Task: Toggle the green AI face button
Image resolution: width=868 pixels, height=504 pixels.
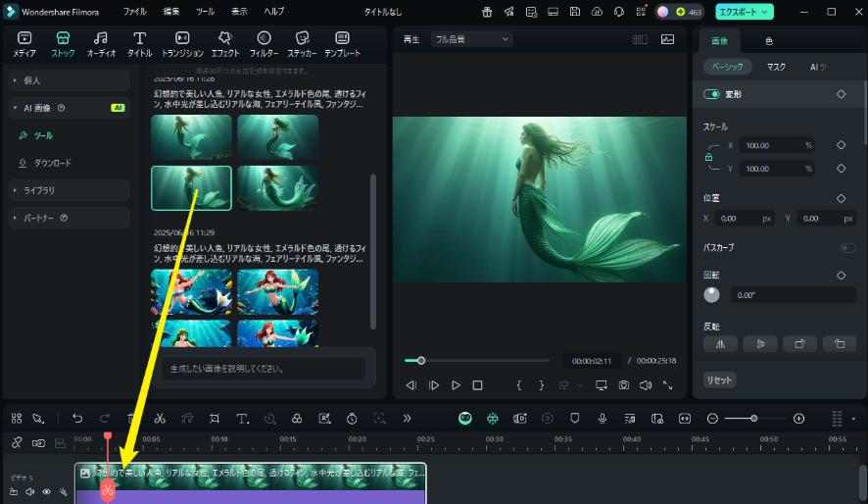Action: pos(465,419)
